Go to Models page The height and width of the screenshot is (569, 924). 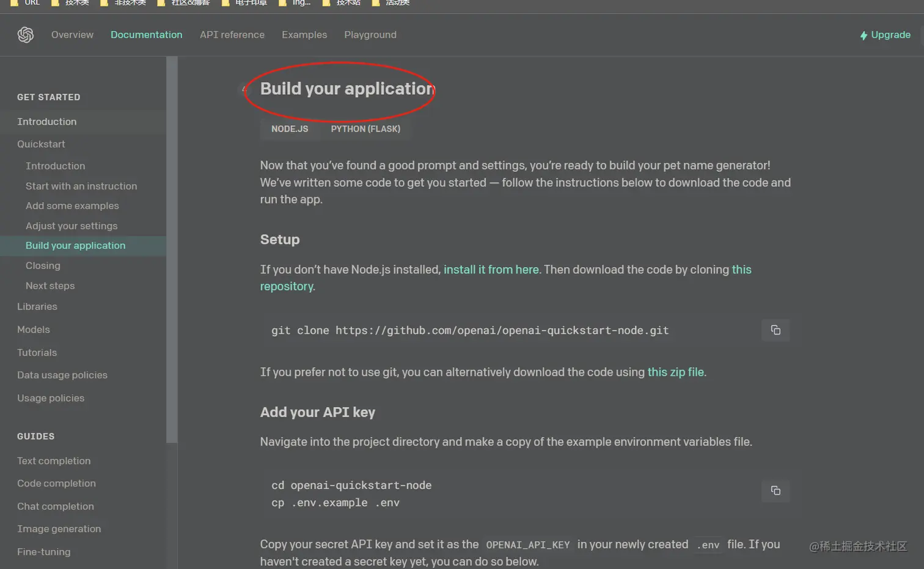34,329
